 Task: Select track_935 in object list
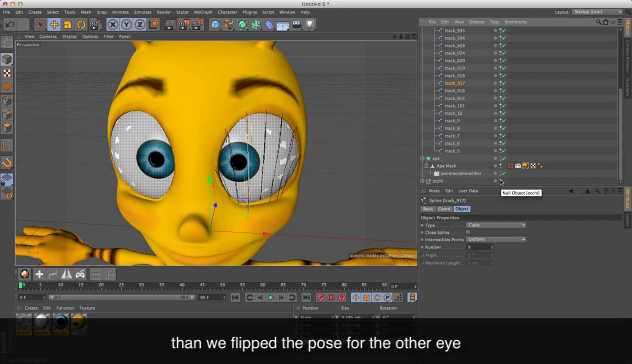pos(455,31)
